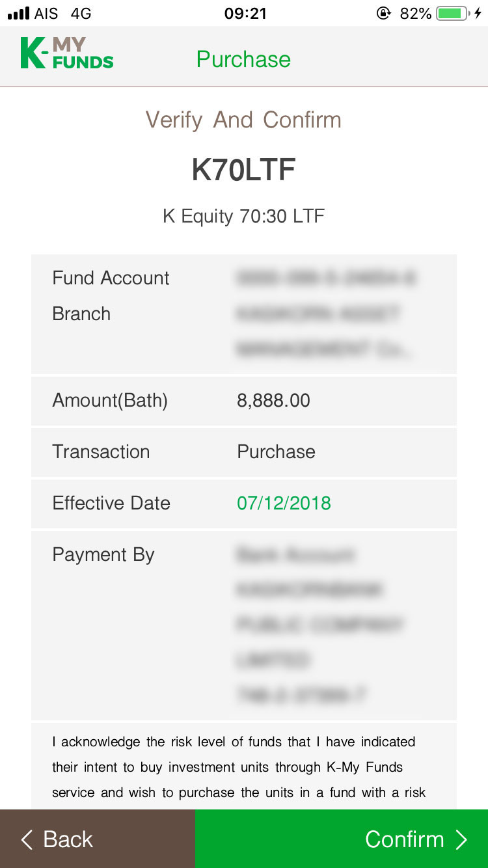Tap the Purchase page title
This screenshot has width=488, height=868.
243,59
